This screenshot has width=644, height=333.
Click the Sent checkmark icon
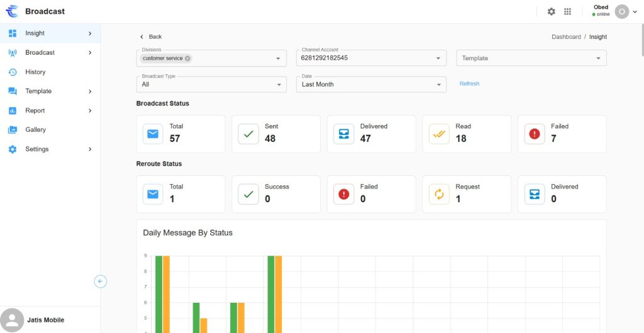[x=248, y=134]
